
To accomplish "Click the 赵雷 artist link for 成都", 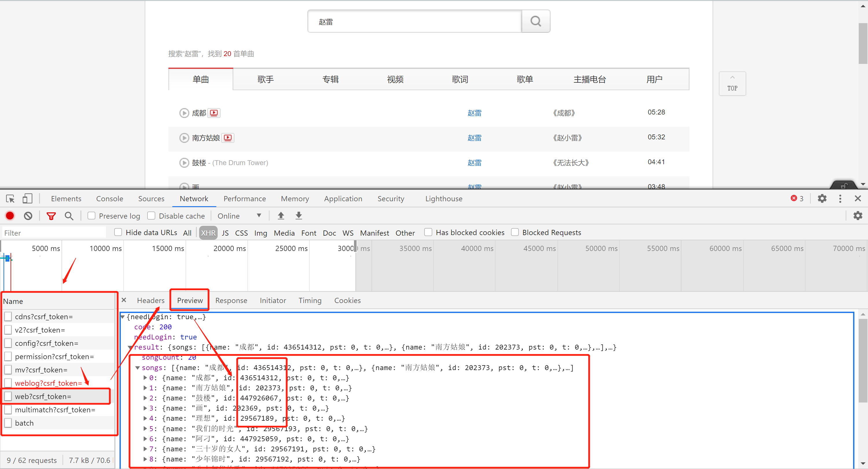I will click(x=474, y=113).
